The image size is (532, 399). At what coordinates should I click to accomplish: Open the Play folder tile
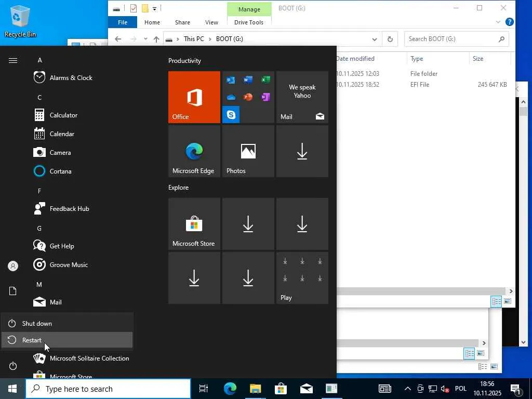[x=302, y=278]
